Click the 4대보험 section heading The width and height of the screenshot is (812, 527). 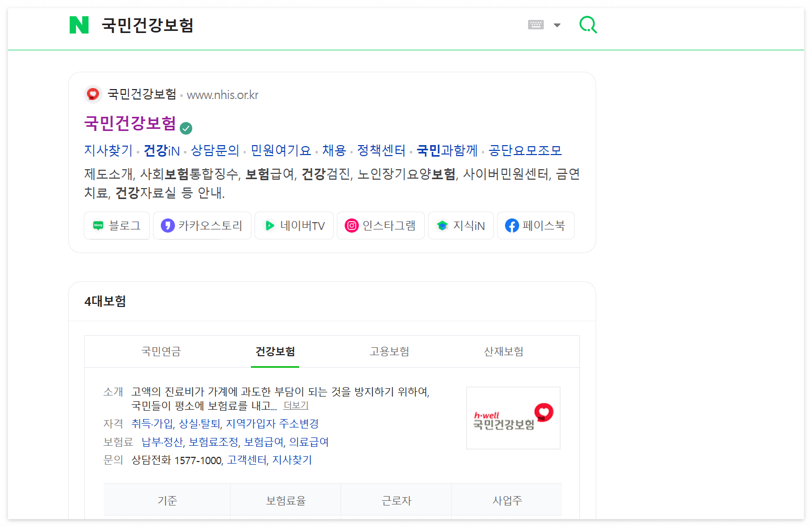(105, 301)
